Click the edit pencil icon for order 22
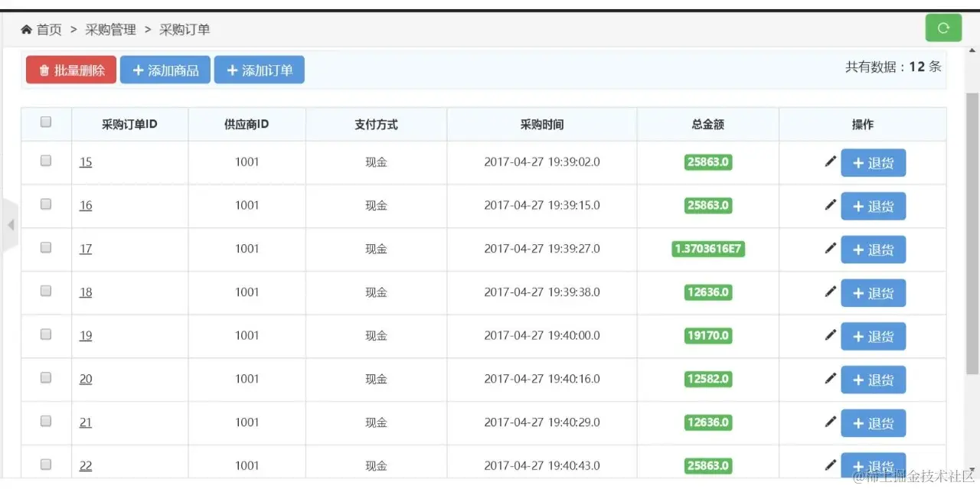 (x=830, y=464)
